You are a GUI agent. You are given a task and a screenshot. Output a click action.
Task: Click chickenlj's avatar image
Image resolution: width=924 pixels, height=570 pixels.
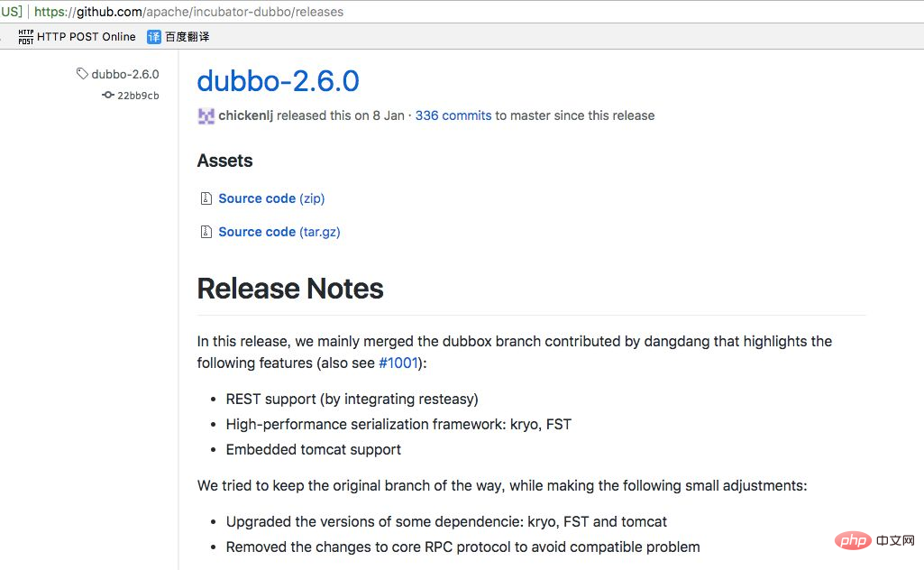click(x=206, y=116)
